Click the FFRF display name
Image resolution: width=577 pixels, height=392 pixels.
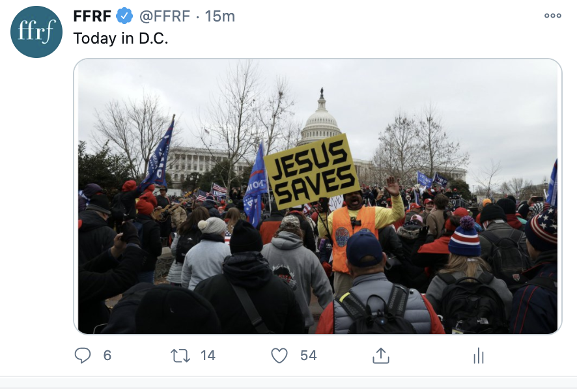click(x=92, y=16)
